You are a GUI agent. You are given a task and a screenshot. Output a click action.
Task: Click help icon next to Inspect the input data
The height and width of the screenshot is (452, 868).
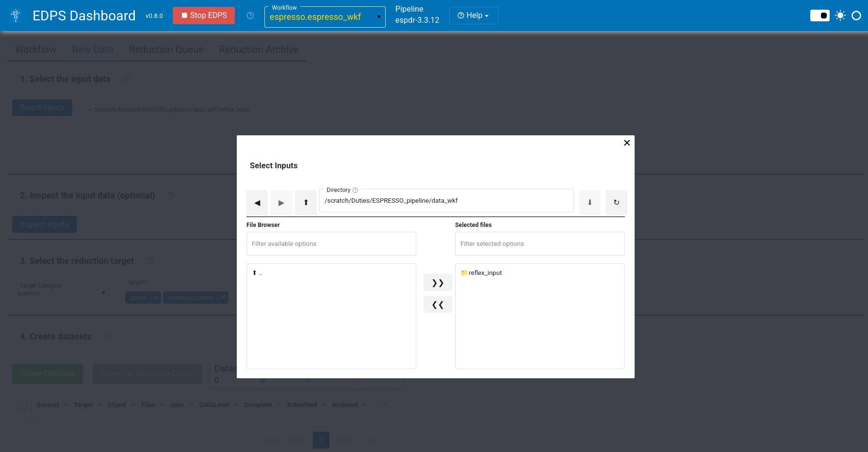point(171,195)
